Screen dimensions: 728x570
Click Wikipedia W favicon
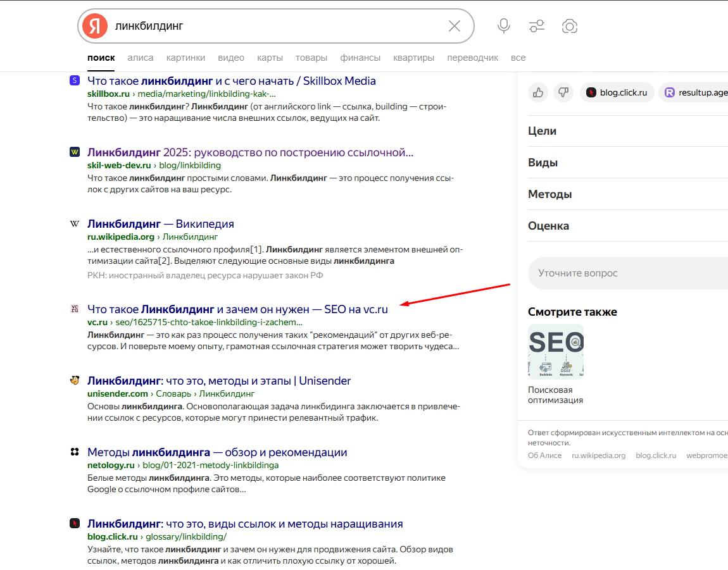pyautogui.click(x=74, y=223)
